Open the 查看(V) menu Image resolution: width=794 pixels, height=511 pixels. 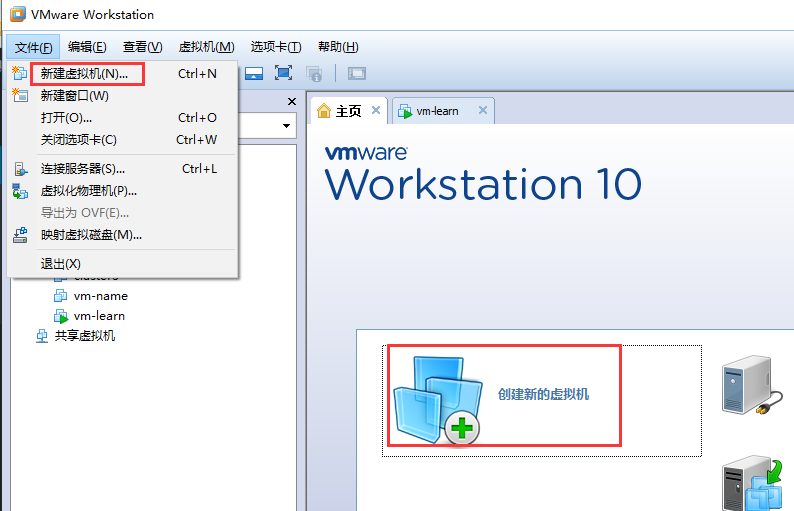(x=142, y=47)
